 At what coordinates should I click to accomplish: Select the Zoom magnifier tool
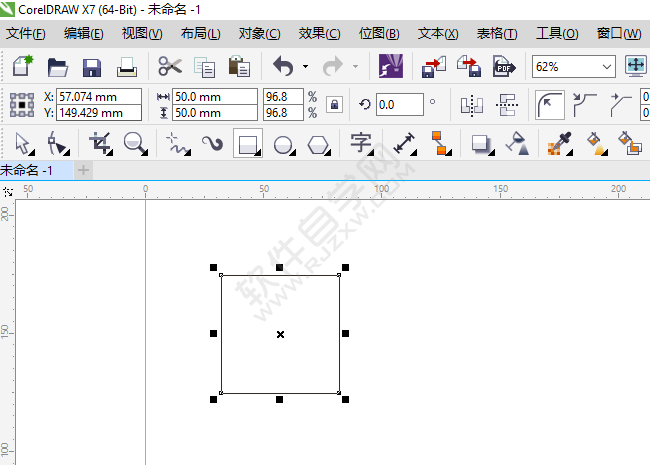134,143
